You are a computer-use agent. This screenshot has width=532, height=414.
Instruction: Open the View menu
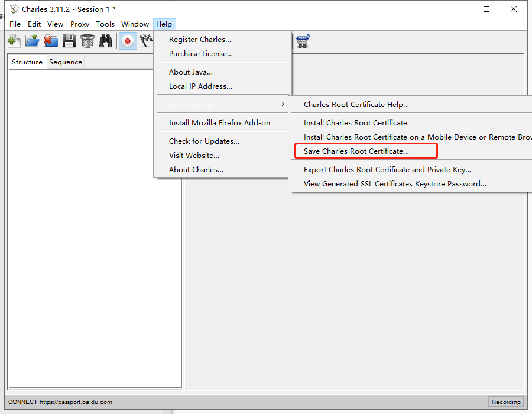coord(56,24)
